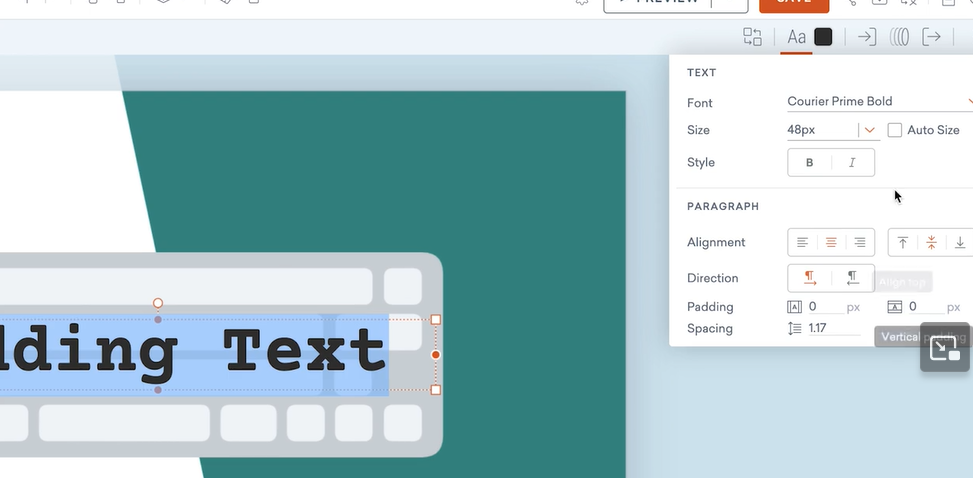
Task: Click the Preview button
Action: point(675,2)
